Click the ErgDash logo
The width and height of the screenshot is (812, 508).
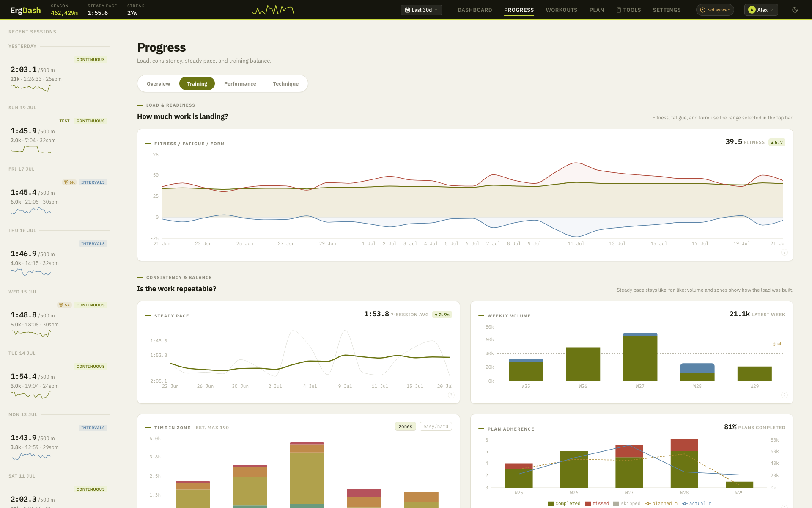(x=25, y=10)
